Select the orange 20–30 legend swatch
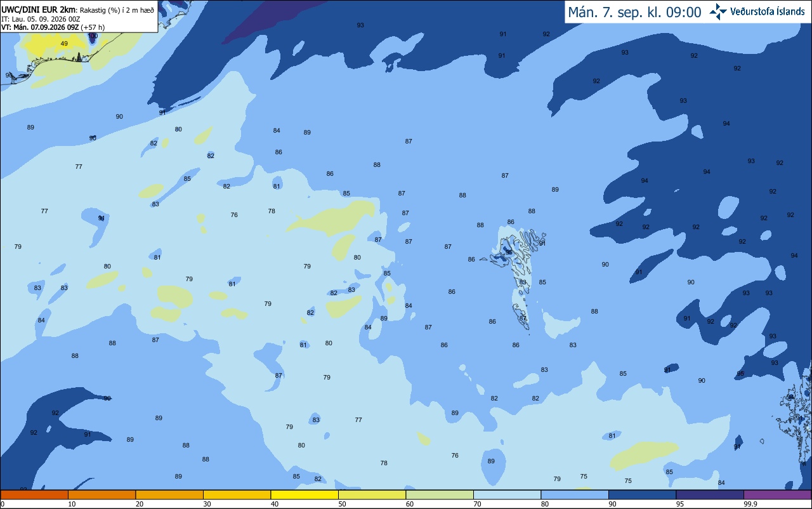 (x=169, y=494)
